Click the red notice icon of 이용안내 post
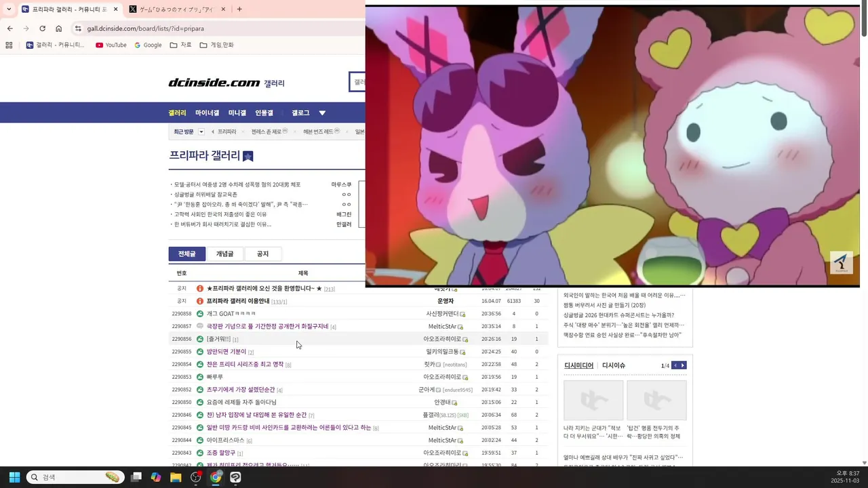 [200, 301]
